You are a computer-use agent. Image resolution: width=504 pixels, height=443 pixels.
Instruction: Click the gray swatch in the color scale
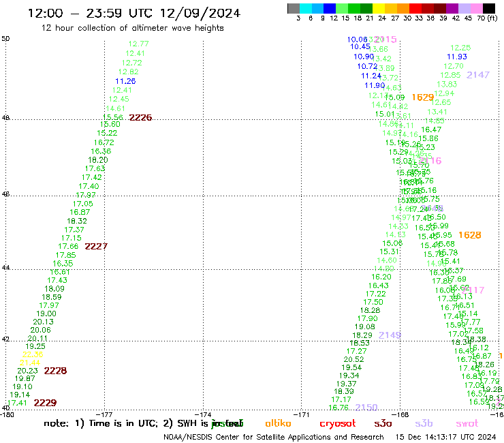point(294,8)
